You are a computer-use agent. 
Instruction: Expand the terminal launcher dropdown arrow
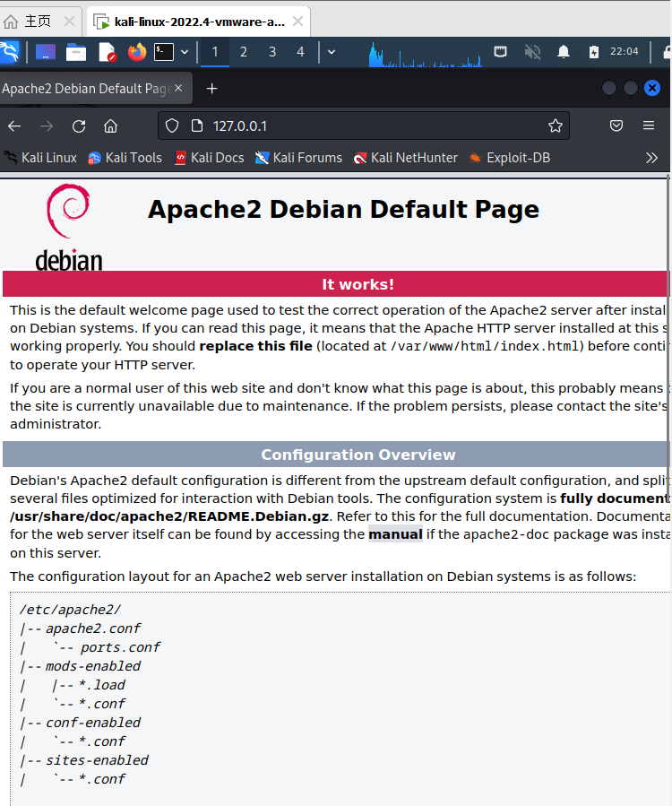pos(185,52)
